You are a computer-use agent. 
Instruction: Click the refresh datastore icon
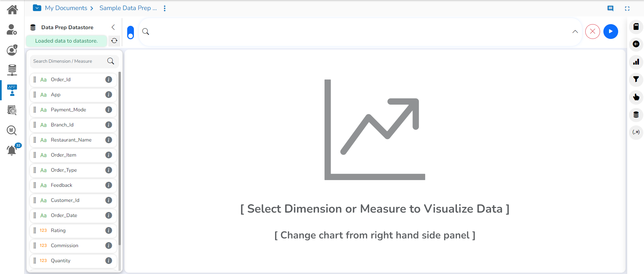tap(114, 41)
